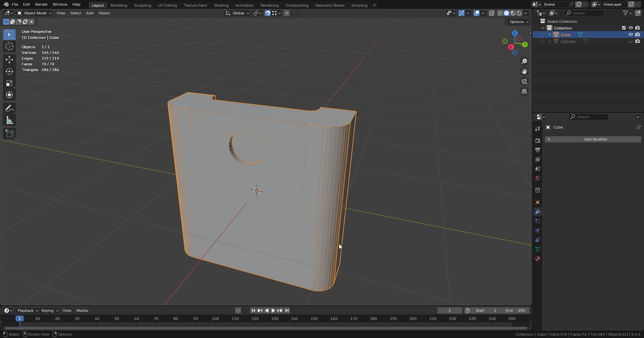Click the Add Modifier button
The height and width of the screenshot is (338, 644).
593,139
